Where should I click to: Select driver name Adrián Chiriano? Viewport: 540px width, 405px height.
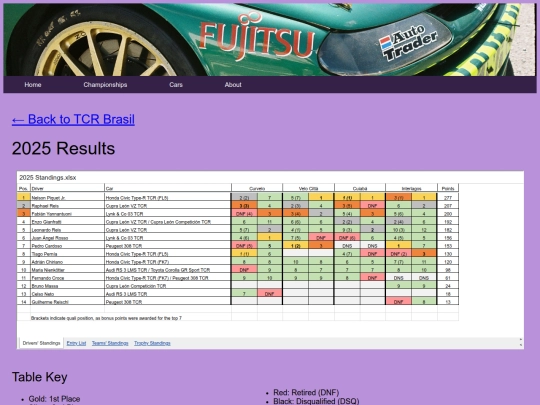[47, 262]
